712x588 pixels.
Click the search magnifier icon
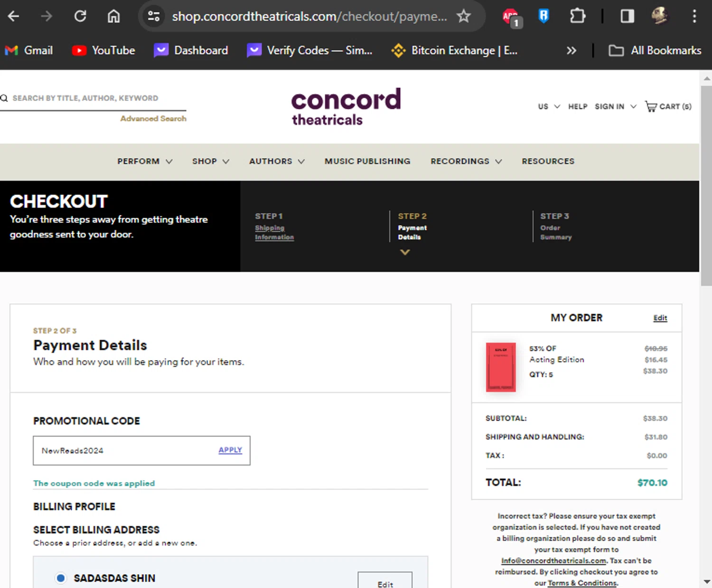point(4,98)
